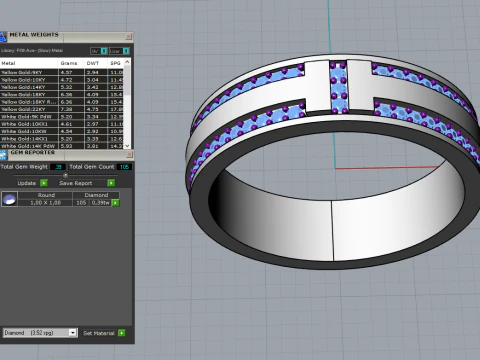The height and width of the screenshot is (360, 480).
Task: Click the Total Gem Count value field
Action: 124,167
